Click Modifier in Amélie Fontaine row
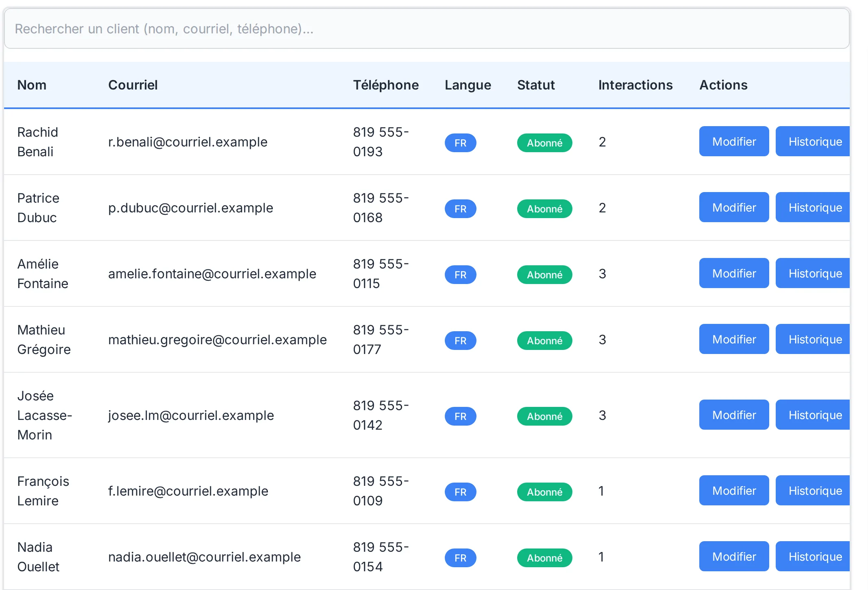Viewport: 868px width, 590px height. [734, 273]
